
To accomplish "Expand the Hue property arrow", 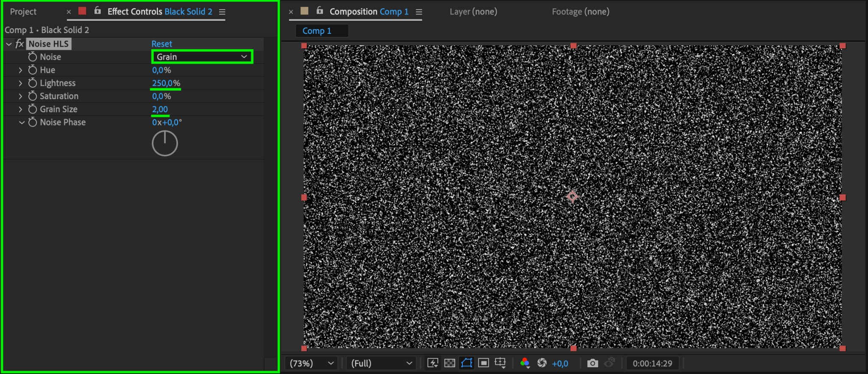I will coord(20,70).
